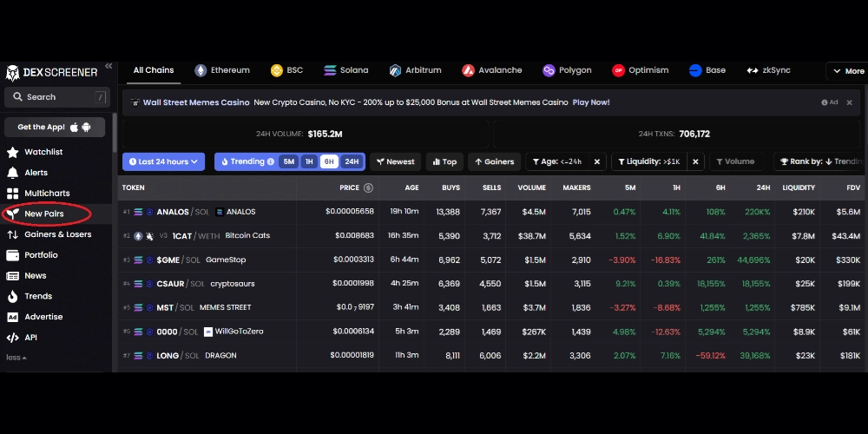The image size is (868, 434).
Task: Set trending window to 24H
Action: (x=352, y=161)
